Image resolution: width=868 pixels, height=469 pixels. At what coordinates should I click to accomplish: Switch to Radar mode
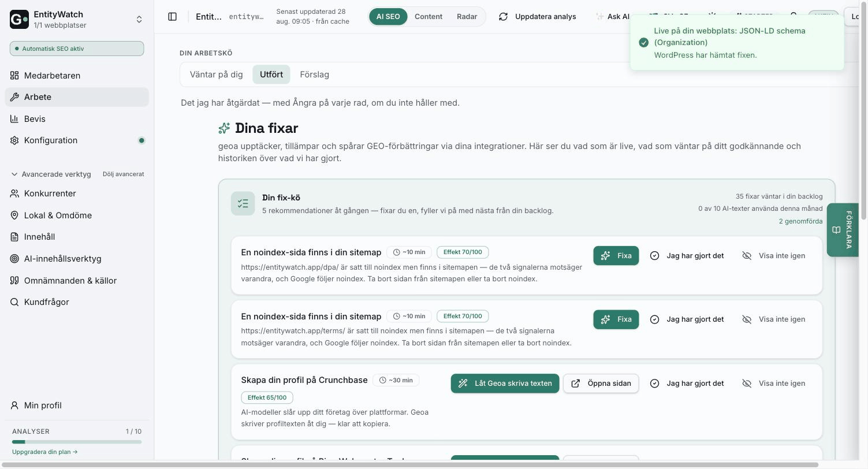467,17
